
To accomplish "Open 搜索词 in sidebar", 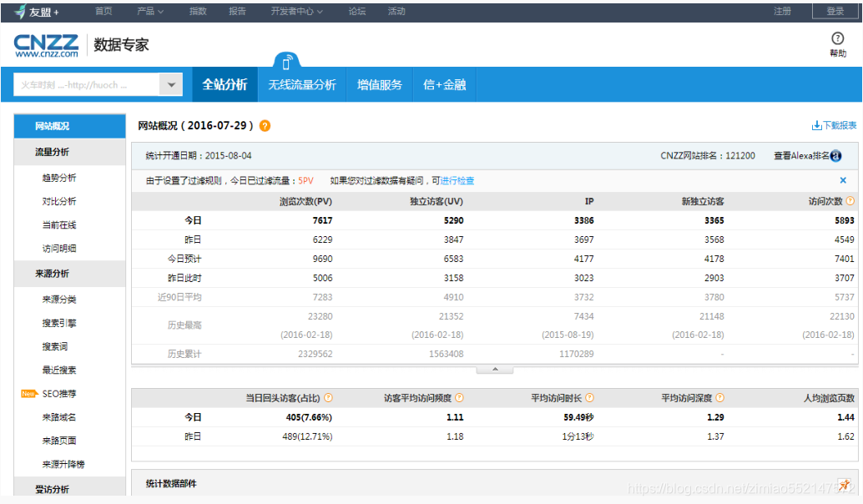I will pos(55,346).
